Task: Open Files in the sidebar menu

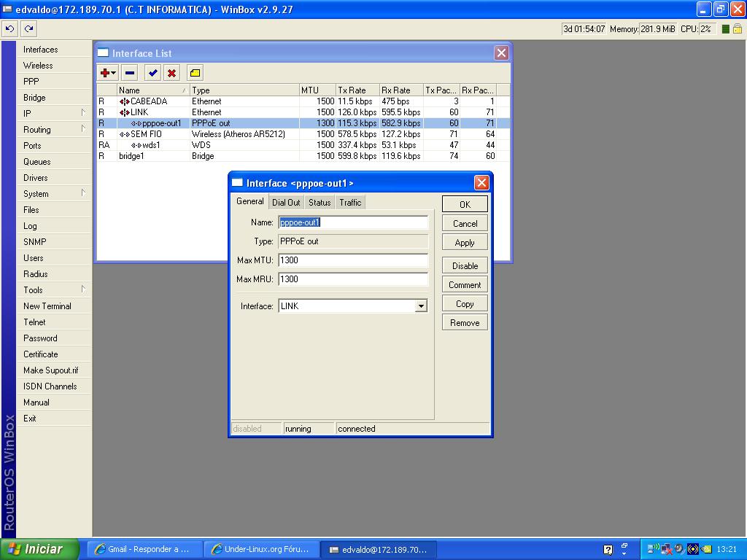Action: point(54,210)
